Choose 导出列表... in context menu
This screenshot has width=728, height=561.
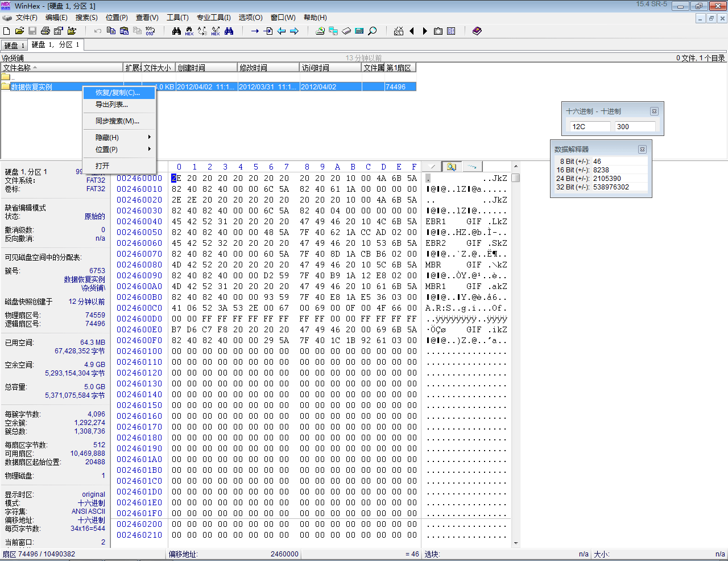coord(118,105)
